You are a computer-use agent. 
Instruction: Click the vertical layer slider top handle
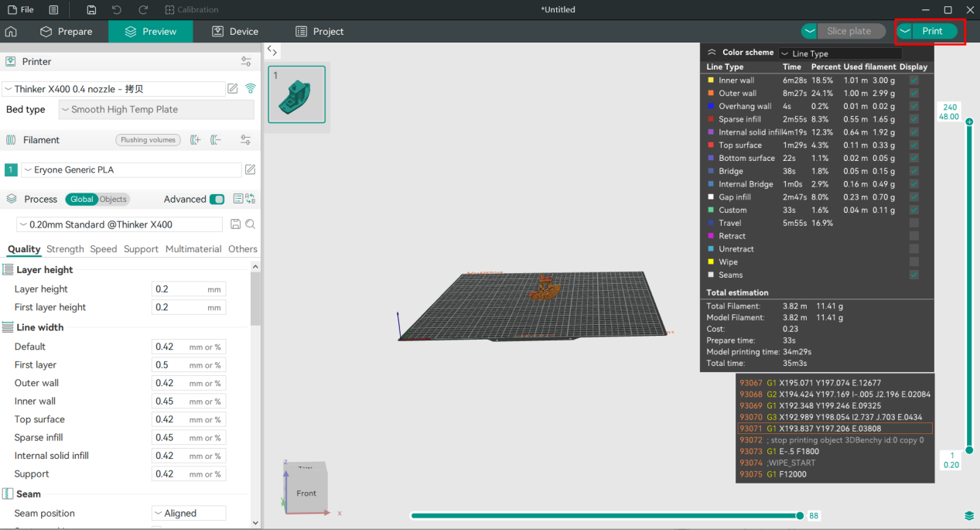tap(969, 121)
